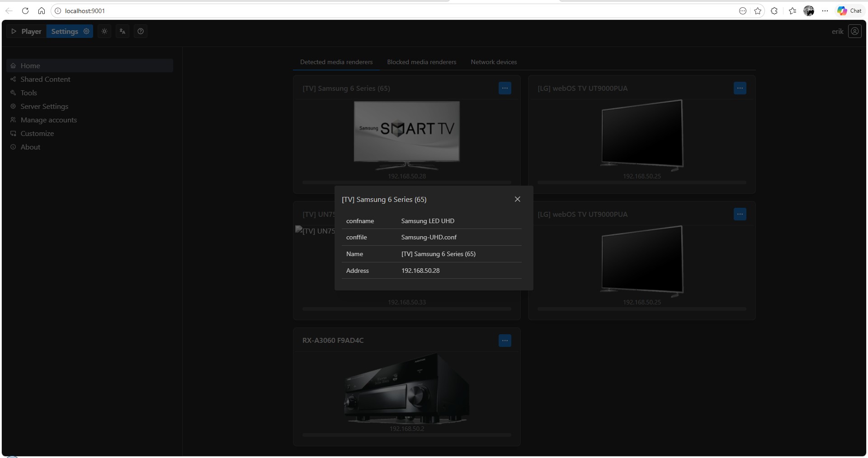Open options menu for Samsung 6 Series card
Viewport: 868px width, 458px height.
click(505, 88)
